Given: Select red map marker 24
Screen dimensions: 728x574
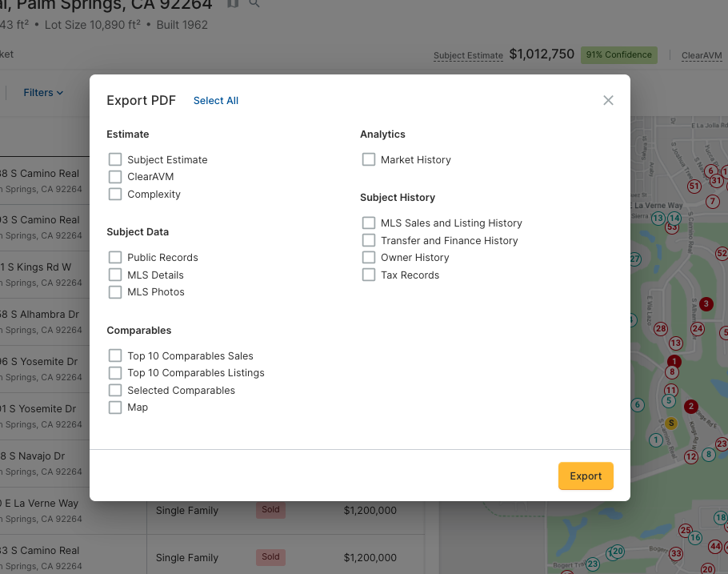Looking at the screenshot, I should [698, 329].
